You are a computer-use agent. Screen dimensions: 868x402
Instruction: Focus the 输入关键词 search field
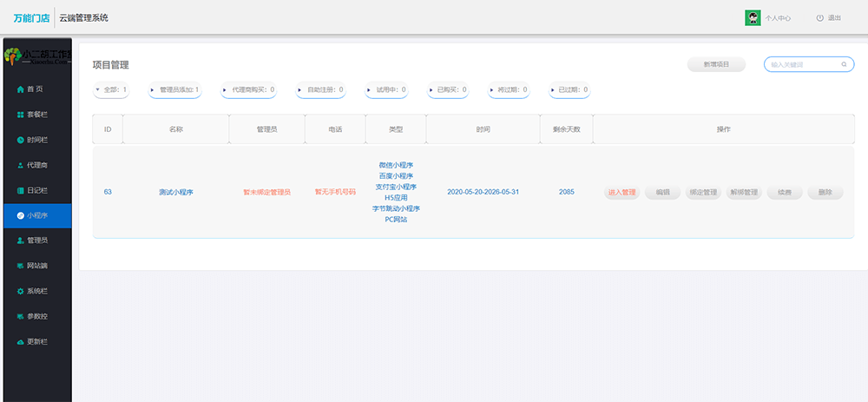[809, 64]
